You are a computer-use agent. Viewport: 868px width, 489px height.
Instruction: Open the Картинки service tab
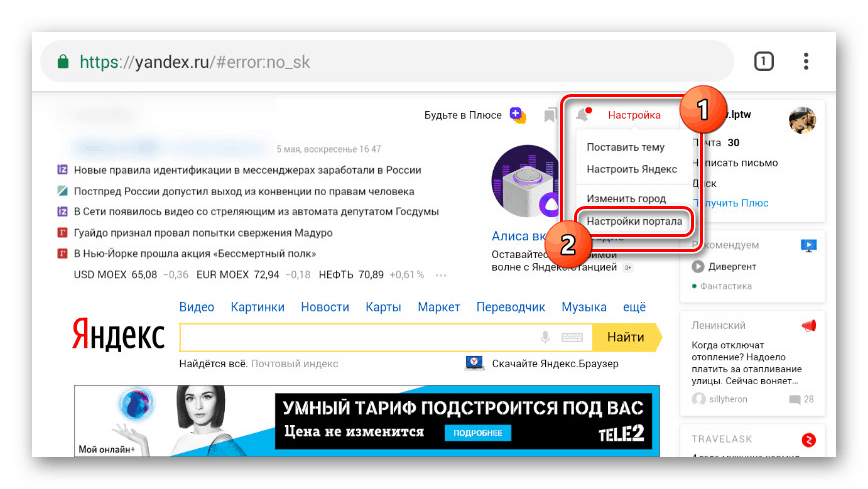pos(257,307)
